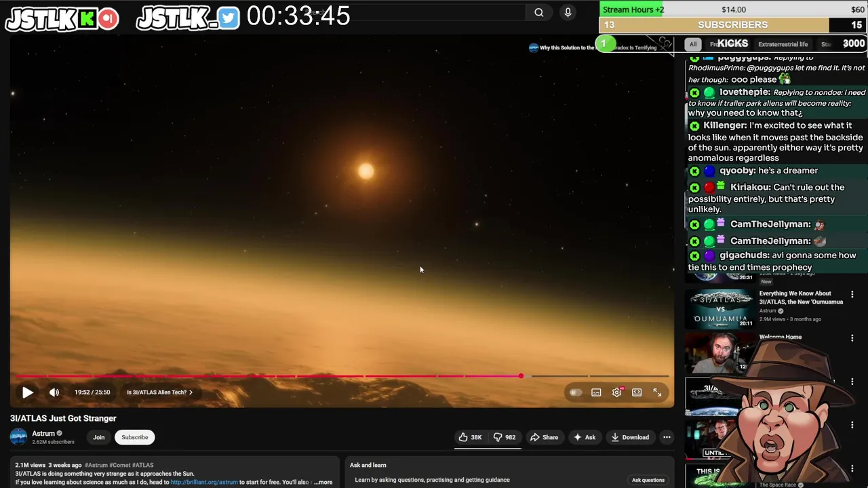Screen dimensions: 868x488
Task: Join the Astrum channel membership
Action: tap(99, 437)
